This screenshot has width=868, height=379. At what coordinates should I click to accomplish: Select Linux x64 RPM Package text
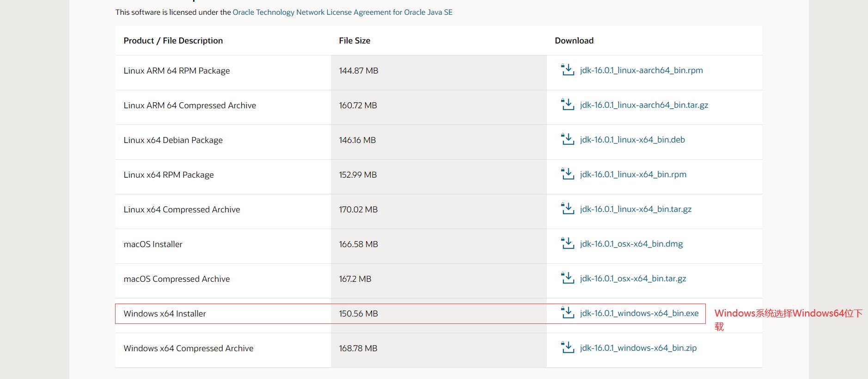click(169, 175)
